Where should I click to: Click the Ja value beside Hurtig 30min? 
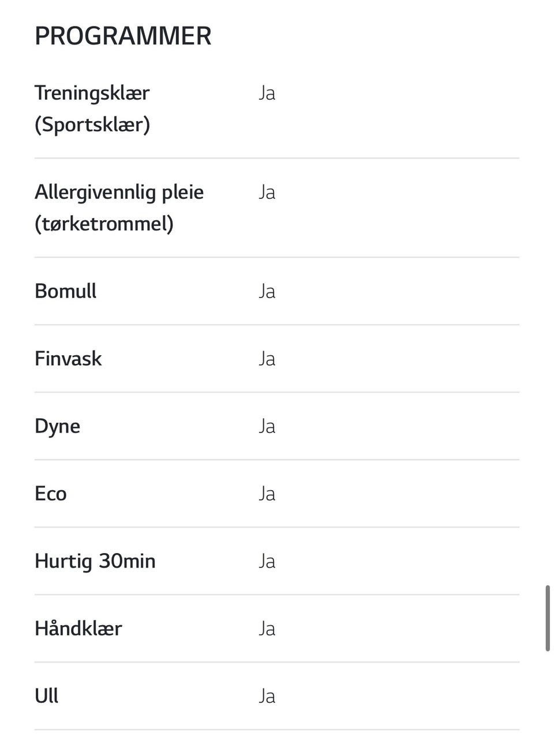click(x=267, y=561)
